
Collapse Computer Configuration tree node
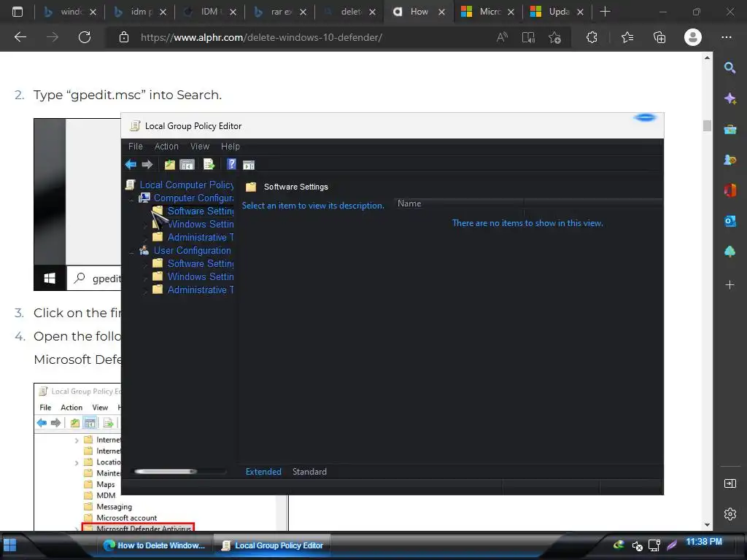pyautogui.click(x=132, y=198)
